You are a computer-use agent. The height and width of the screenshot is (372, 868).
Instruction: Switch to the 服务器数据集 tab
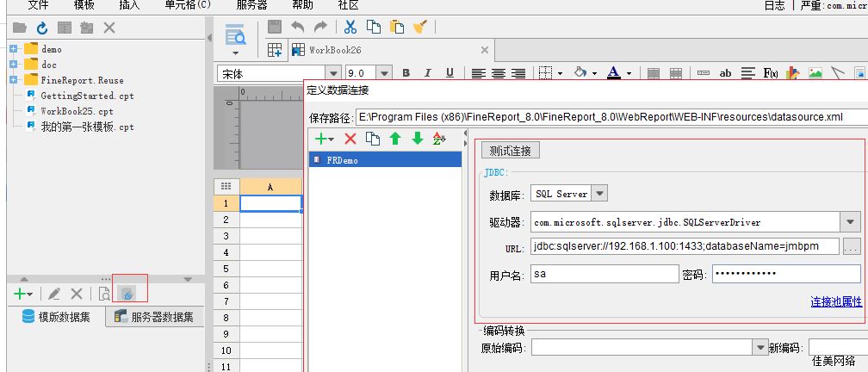tap(154, 317)
